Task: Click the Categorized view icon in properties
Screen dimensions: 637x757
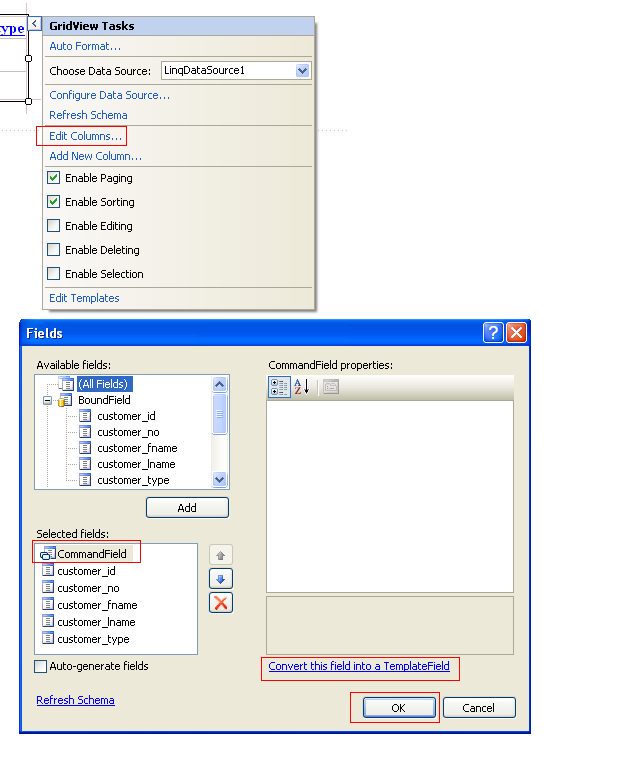Action: tap(280, 387)
